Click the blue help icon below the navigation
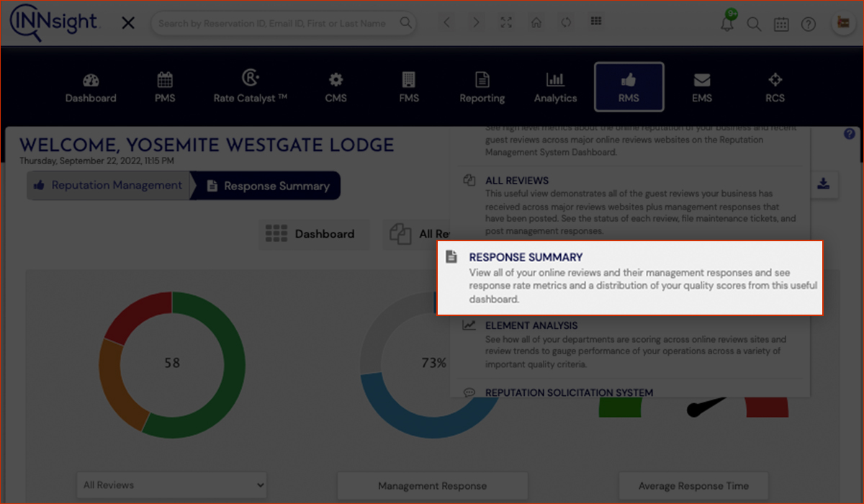The height and width of the screenshot is (504, 864). (x=850, y=134)
